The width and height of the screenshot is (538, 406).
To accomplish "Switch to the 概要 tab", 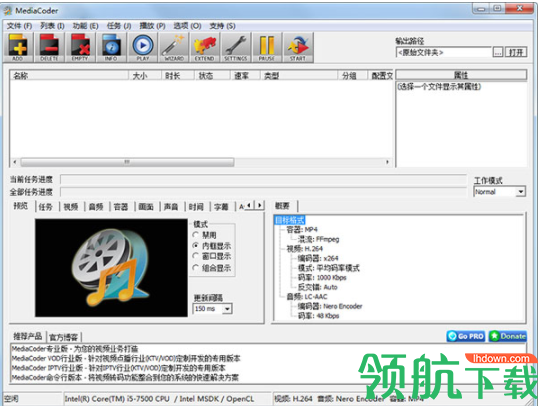I will tap(282, 206).
